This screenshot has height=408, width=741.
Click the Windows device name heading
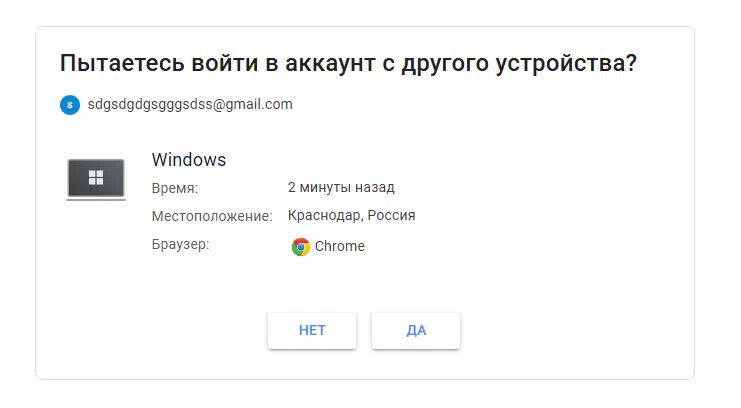(x=189, y=160)
